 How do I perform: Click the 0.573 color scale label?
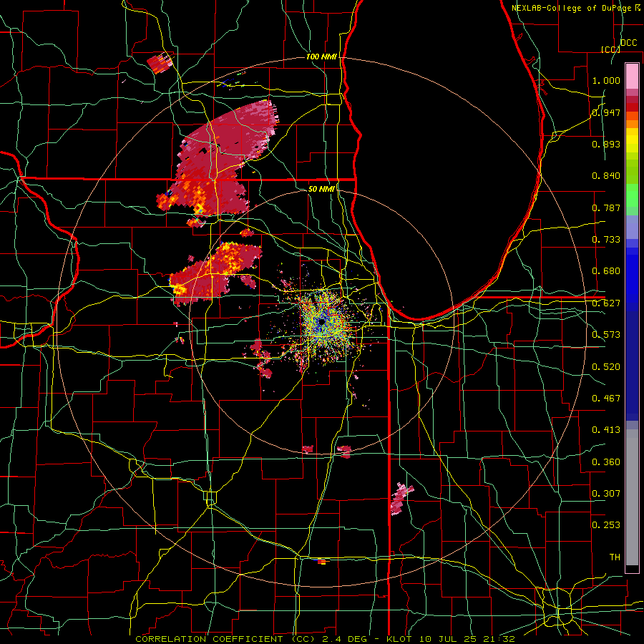coord(606,335)
